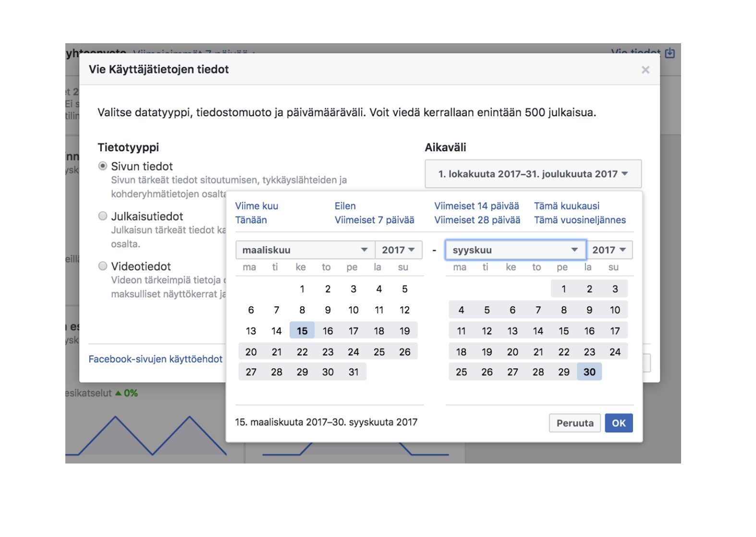Choose Tämä vuosineljännes preset
This screenshot has height=537, width=756.
tap(580, 220)
